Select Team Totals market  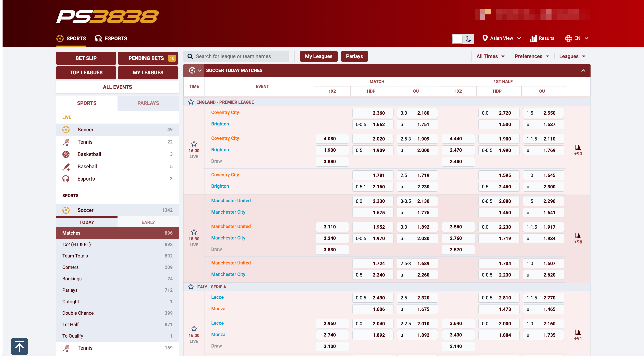pyautogui.click(x=118, y=256)
